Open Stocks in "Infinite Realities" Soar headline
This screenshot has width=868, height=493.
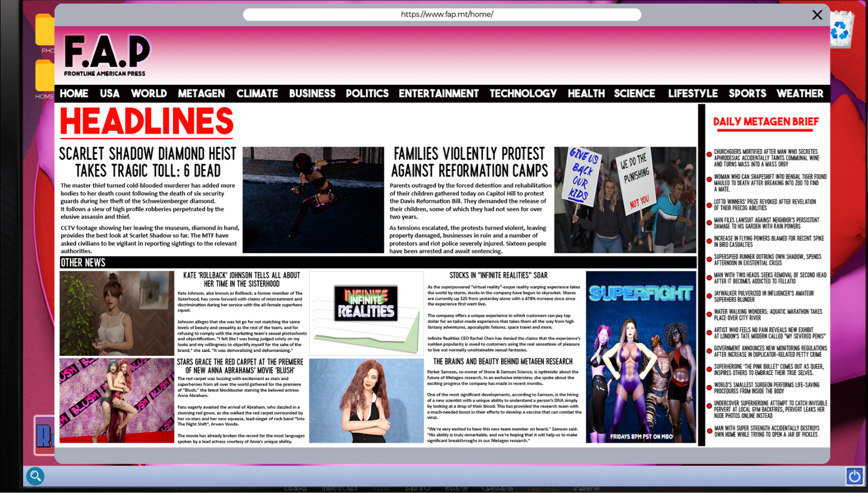pos(498,275)
